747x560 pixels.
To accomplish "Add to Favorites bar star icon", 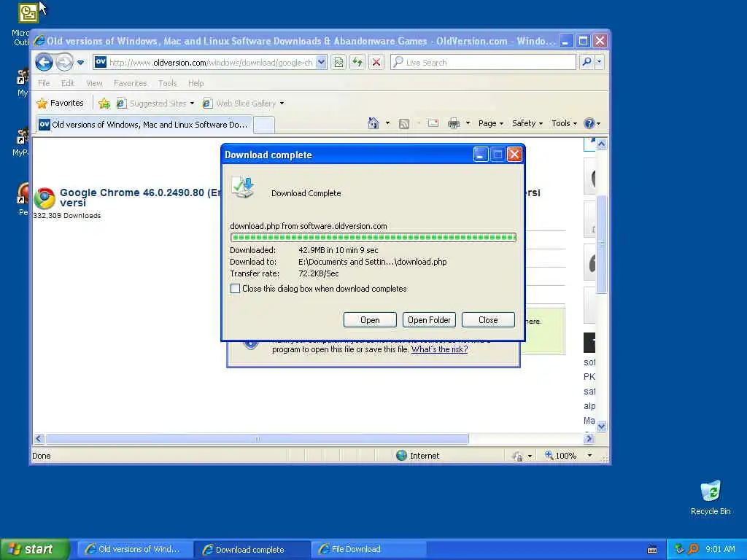I will (x=104, y=104).
